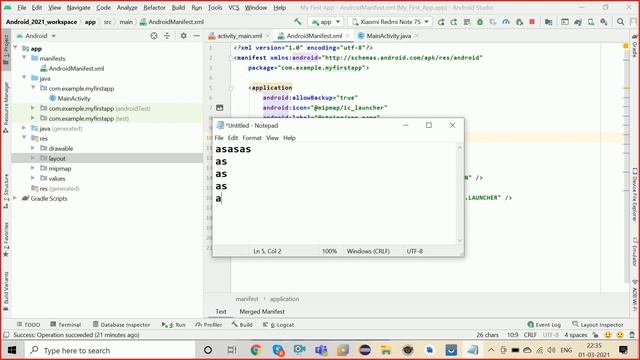Expand the drawable folder
This screenshot has height=360, width=640.
pyautogui.click(x=33, y=148)
